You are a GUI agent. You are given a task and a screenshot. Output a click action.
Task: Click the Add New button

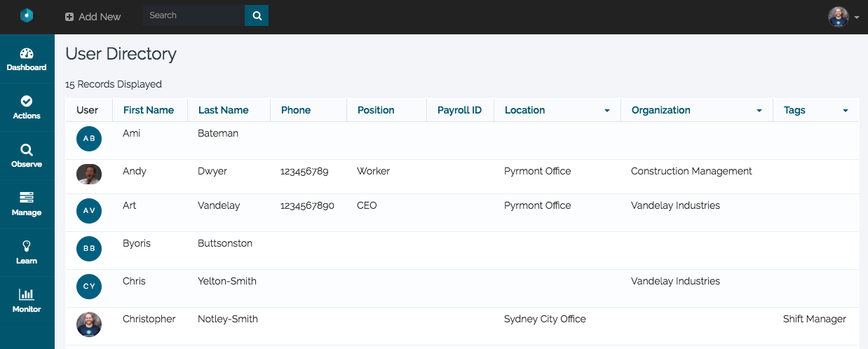click(x=93, y=16)
